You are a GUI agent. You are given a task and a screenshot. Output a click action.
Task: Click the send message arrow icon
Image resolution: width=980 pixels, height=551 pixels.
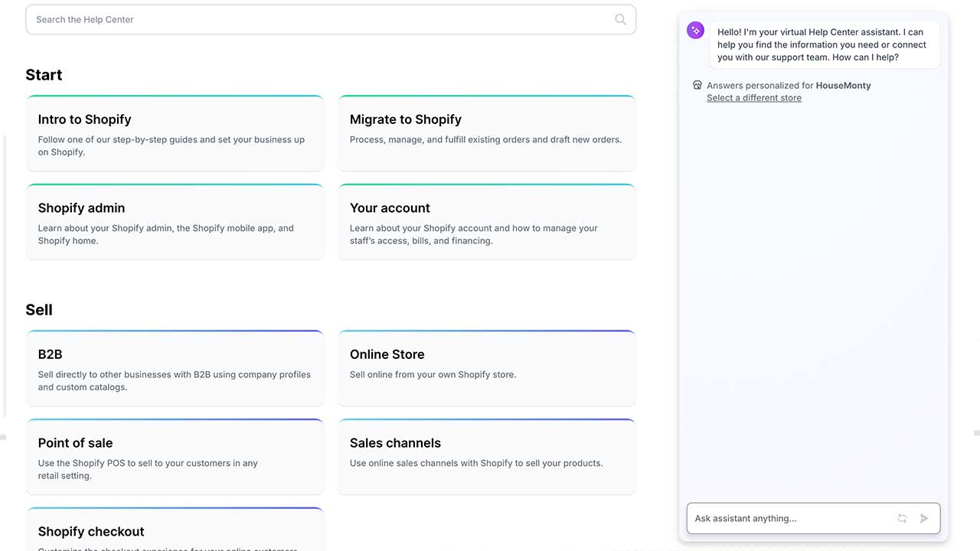(923, 518)
